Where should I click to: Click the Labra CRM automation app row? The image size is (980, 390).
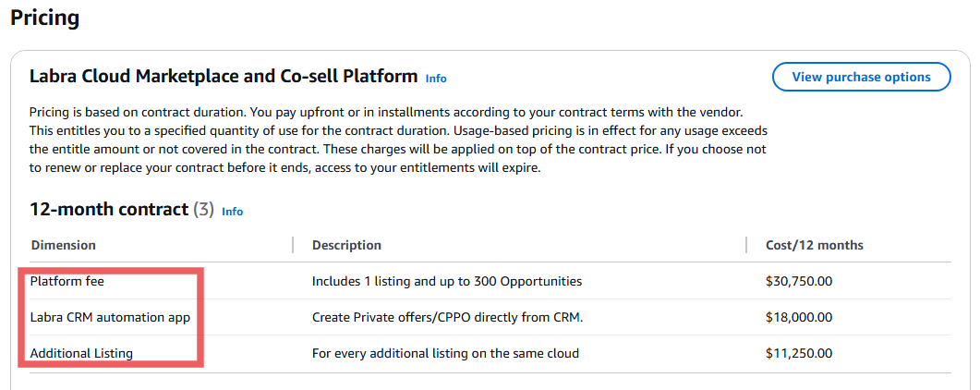pos(490,318)
